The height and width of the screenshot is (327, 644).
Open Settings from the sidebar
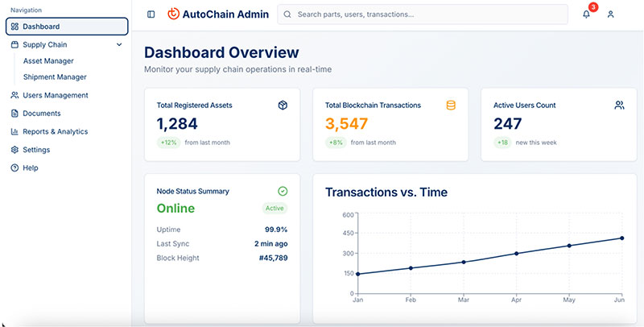pos(35,150)
